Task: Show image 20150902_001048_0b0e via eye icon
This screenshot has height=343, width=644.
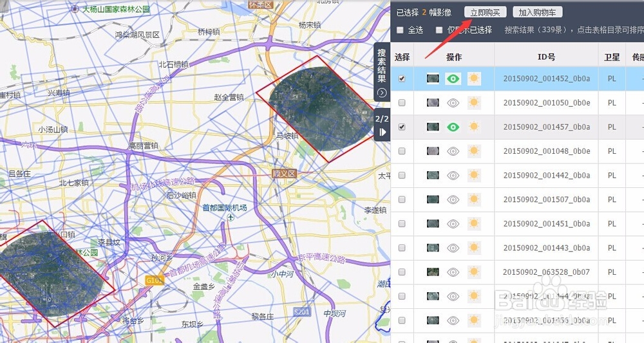Action: point(453,151)
